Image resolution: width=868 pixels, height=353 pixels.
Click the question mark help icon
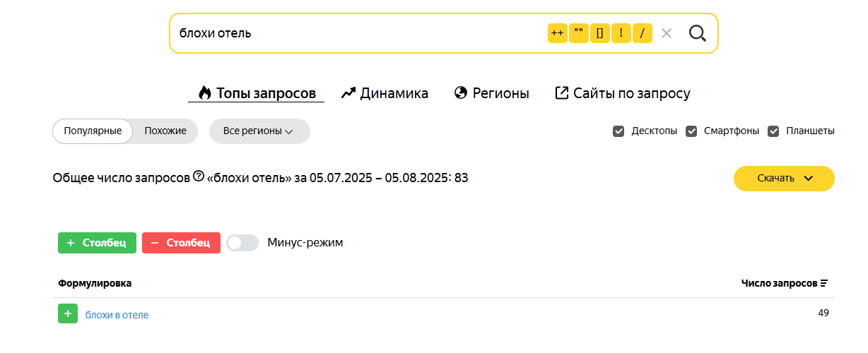(x=199, y=176)
